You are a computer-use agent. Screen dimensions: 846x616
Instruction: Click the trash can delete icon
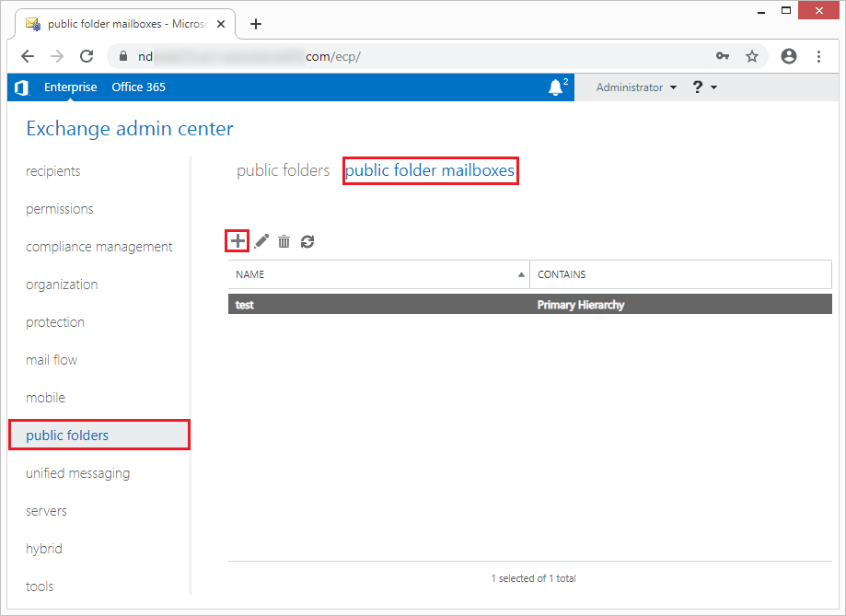(x=284, y=241)
